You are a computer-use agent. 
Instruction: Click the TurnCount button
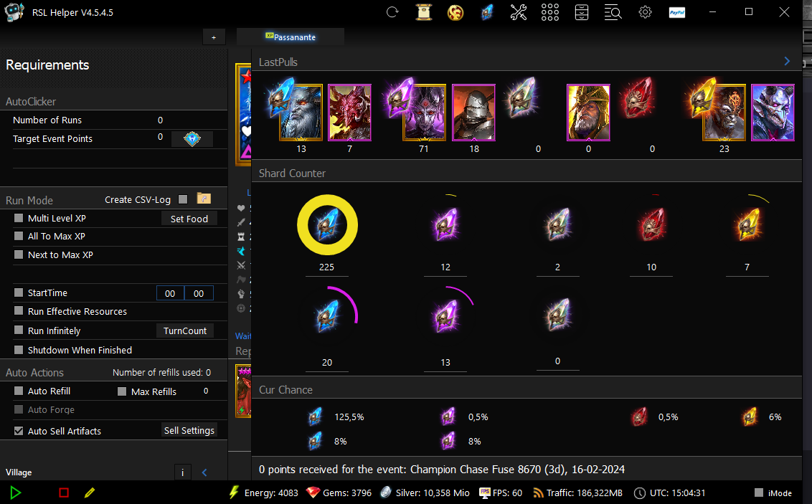pos(185,331)
